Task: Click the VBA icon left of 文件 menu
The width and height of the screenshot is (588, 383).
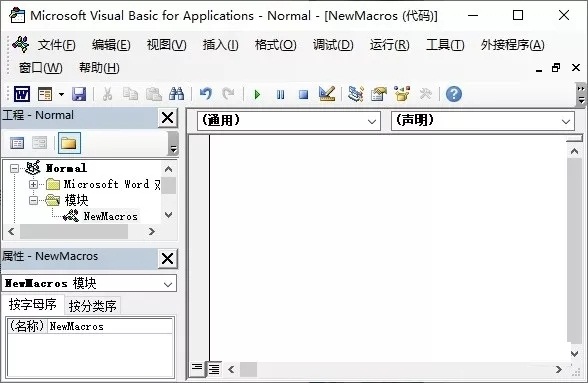Action: (20, 45)
